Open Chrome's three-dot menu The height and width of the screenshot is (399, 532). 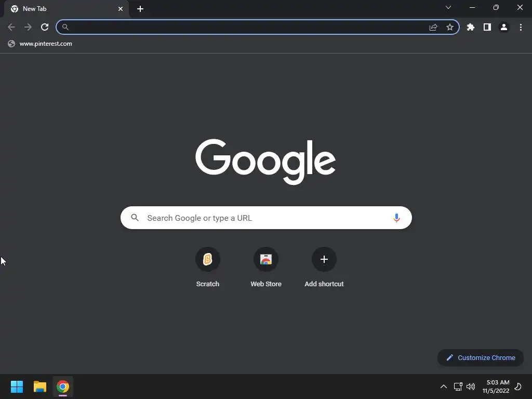521,27
